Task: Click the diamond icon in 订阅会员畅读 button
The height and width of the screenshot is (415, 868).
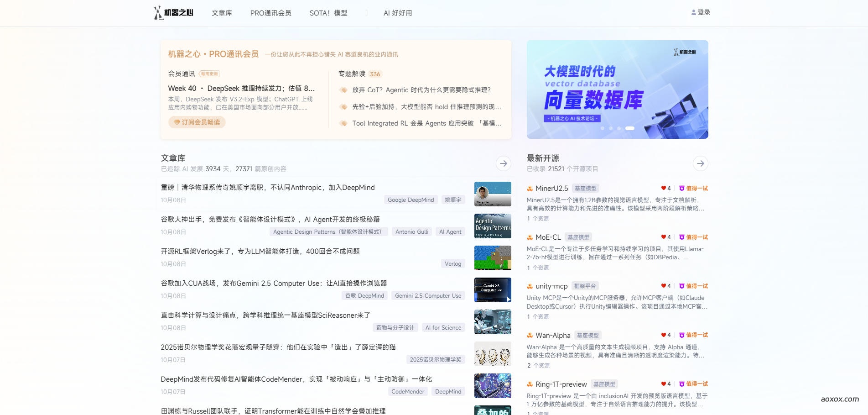Action: coord(177,122)
